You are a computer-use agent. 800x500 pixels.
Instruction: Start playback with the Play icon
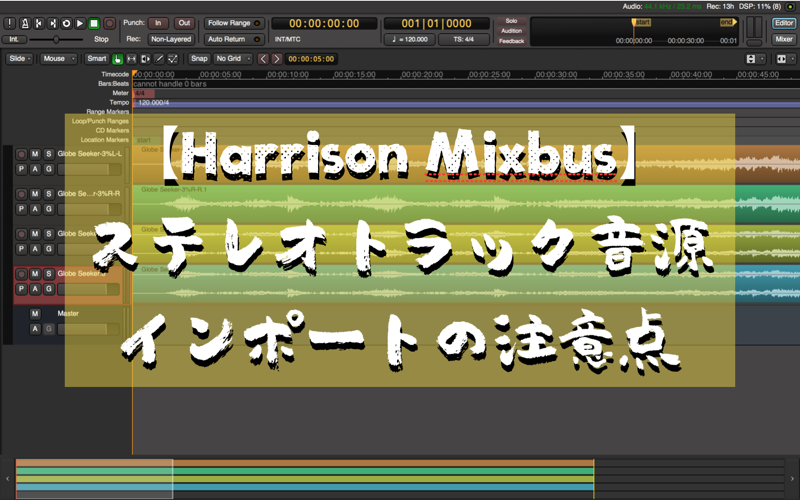(x=80, y=23)
